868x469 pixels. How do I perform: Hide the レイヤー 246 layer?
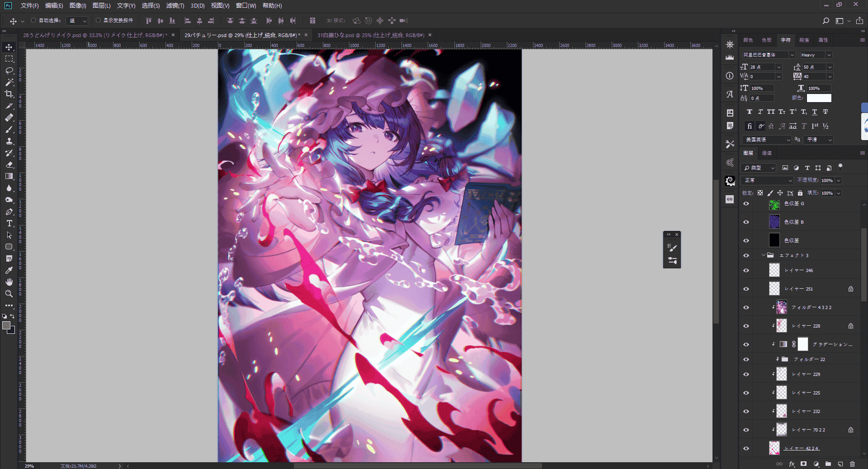click(746, 271)
